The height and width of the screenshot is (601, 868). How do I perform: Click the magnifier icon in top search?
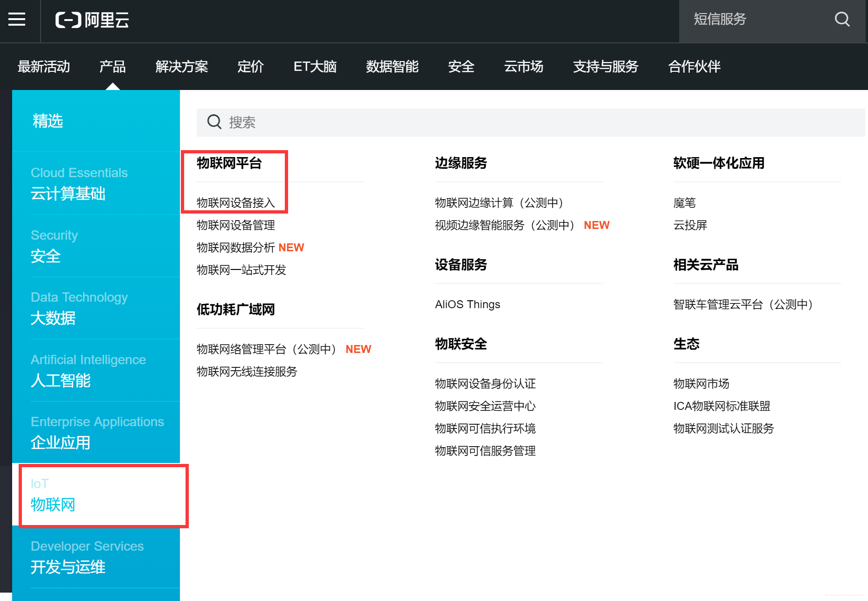[x=842, y=19]
